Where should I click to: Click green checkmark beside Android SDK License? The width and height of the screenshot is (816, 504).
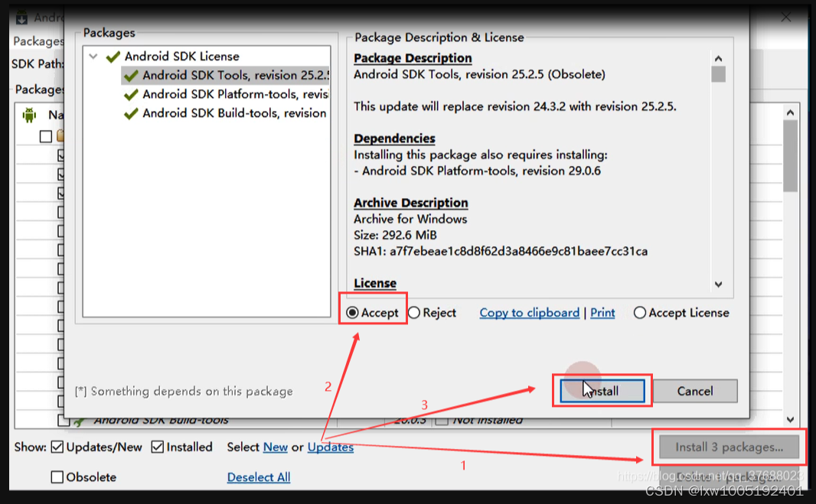coord(113,56)
